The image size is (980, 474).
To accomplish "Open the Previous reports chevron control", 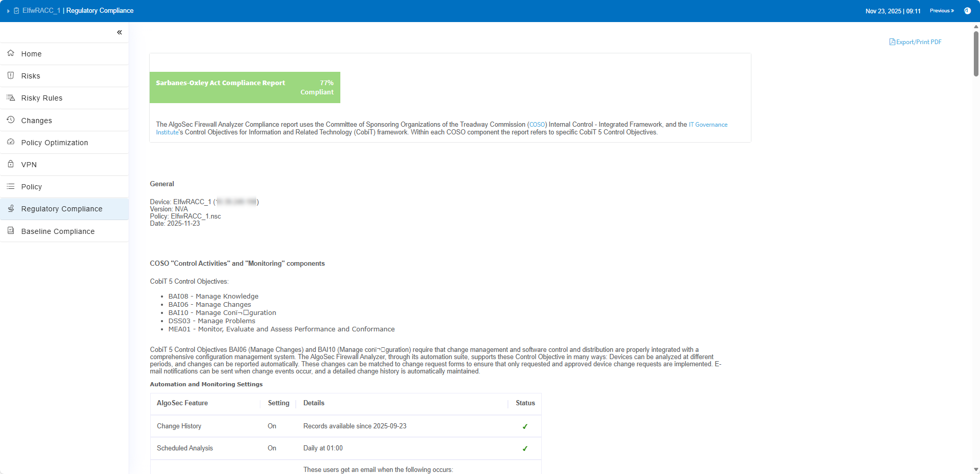I will point(942,11).
